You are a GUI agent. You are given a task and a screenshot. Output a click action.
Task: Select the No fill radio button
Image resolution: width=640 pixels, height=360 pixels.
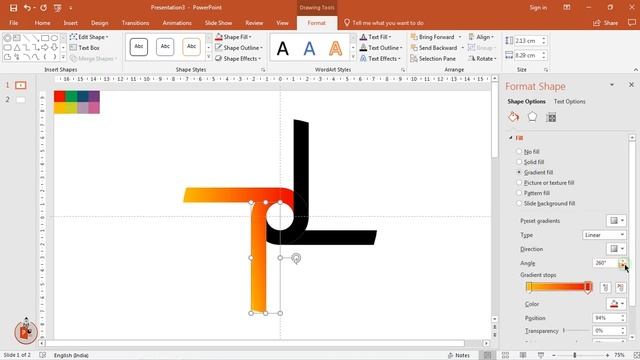[519, 151]
